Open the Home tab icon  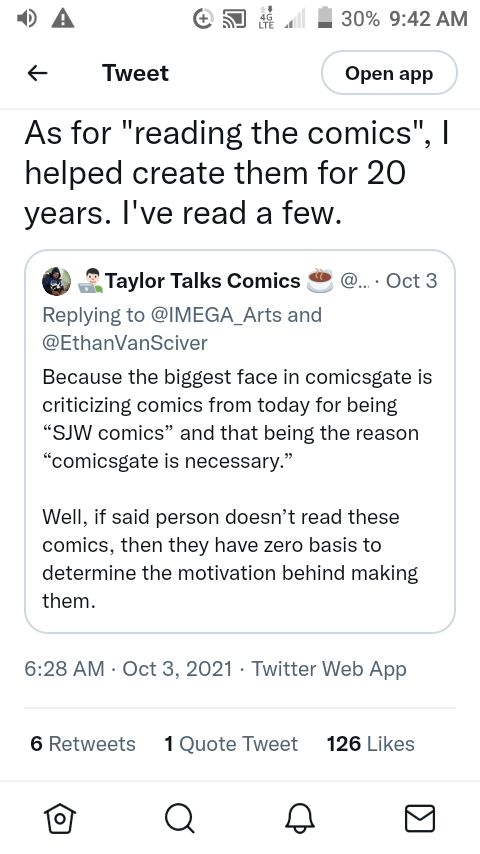click(60, 818)
